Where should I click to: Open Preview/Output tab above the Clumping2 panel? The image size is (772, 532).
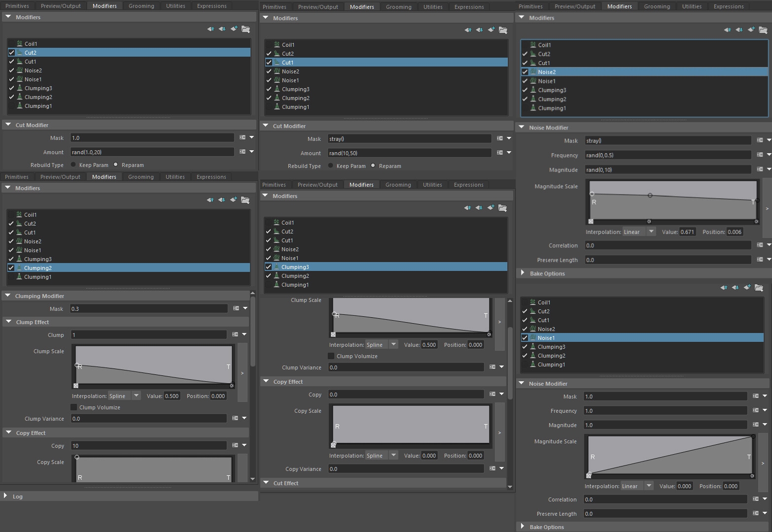point(60,177)
